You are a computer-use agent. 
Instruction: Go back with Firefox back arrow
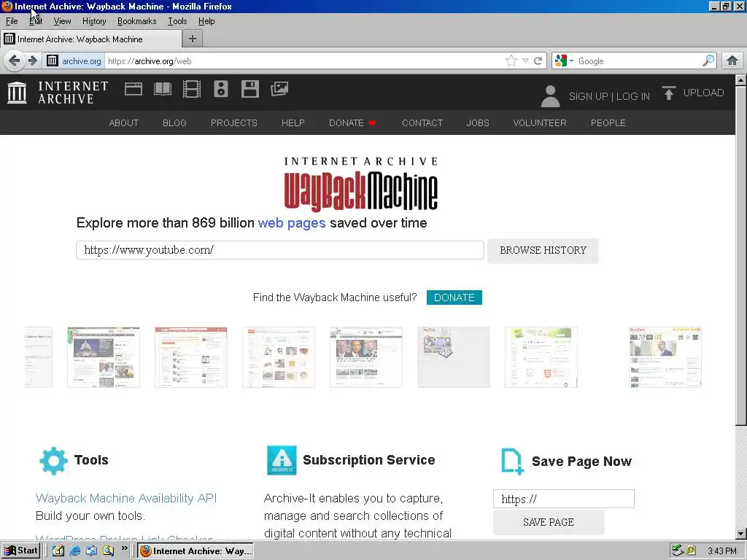(15, 61)
